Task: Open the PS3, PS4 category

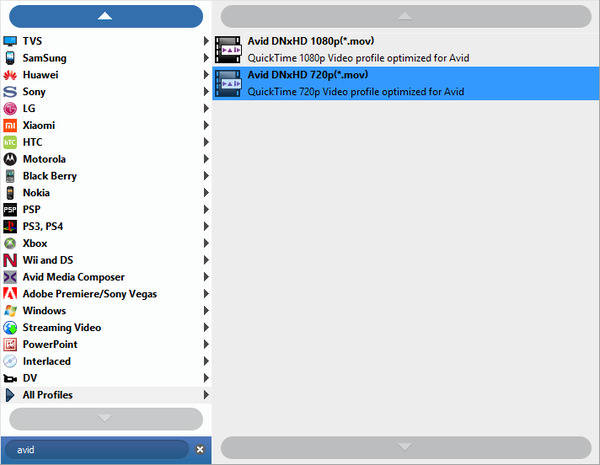Action: tap(106, 226)
